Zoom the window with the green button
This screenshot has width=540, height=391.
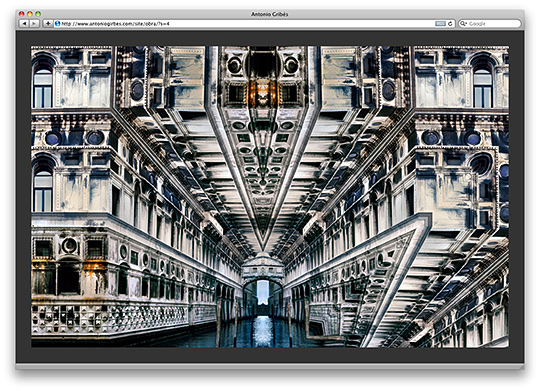click(38, 14)
